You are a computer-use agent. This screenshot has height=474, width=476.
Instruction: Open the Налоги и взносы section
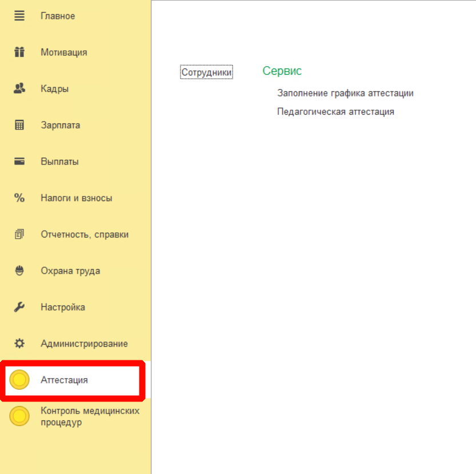pos(75,198)
